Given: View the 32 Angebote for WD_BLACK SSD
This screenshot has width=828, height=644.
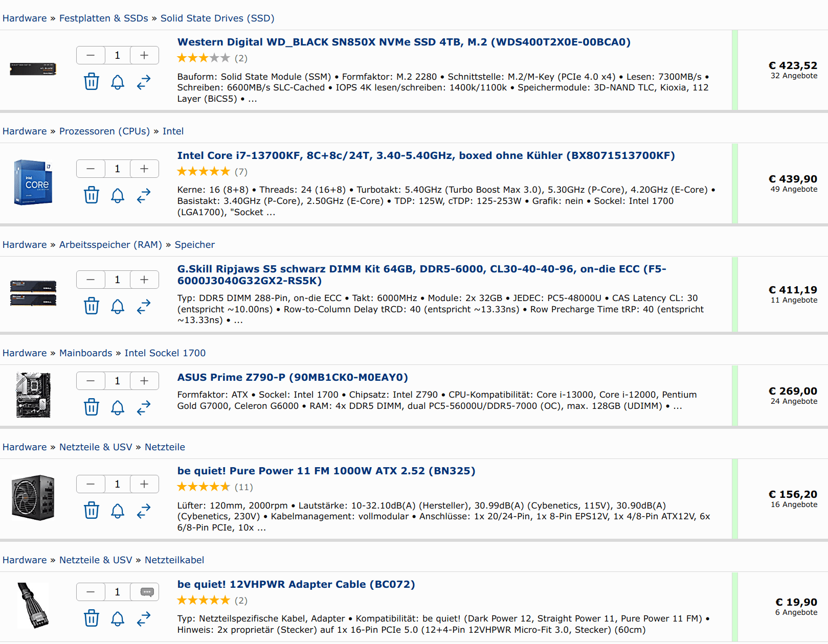Looking at the screenshot, I should [794, 76].
